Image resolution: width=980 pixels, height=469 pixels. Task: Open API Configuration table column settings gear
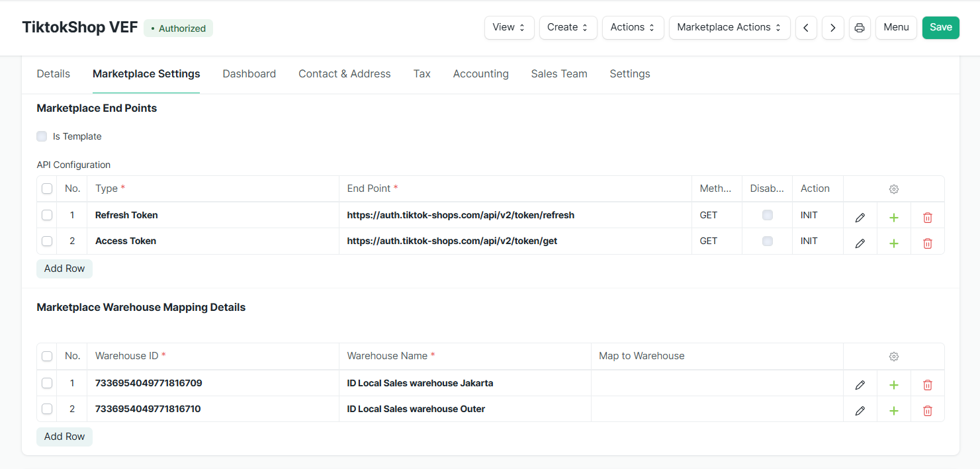coord(894,189)
